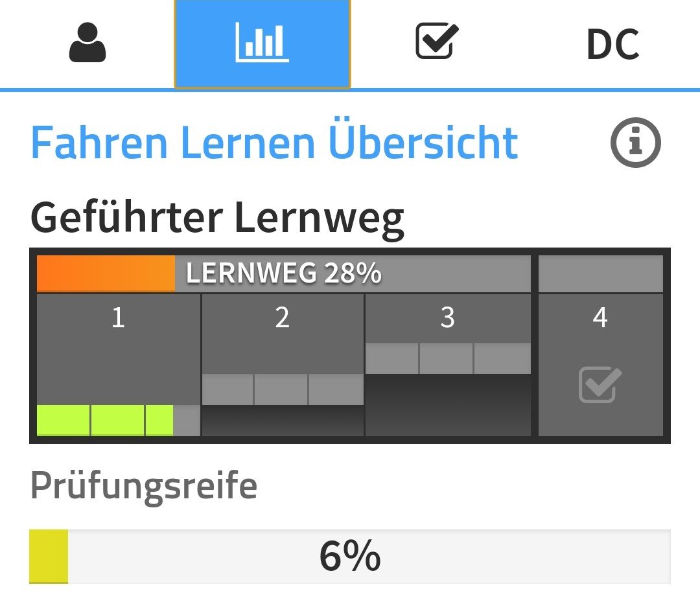Open step number 1 of the Lernweg
This screenshot has height=591, width=700.
point(118,319)
